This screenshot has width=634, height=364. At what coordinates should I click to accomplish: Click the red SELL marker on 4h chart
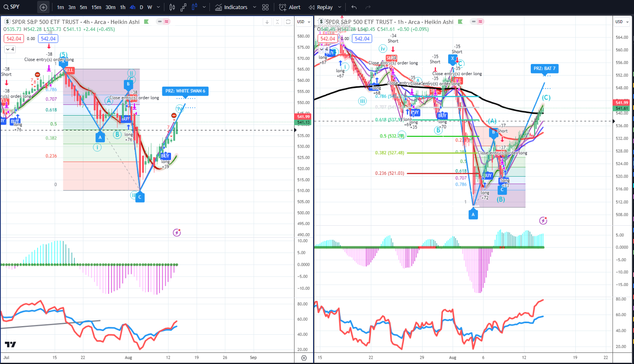coord(69,70)
